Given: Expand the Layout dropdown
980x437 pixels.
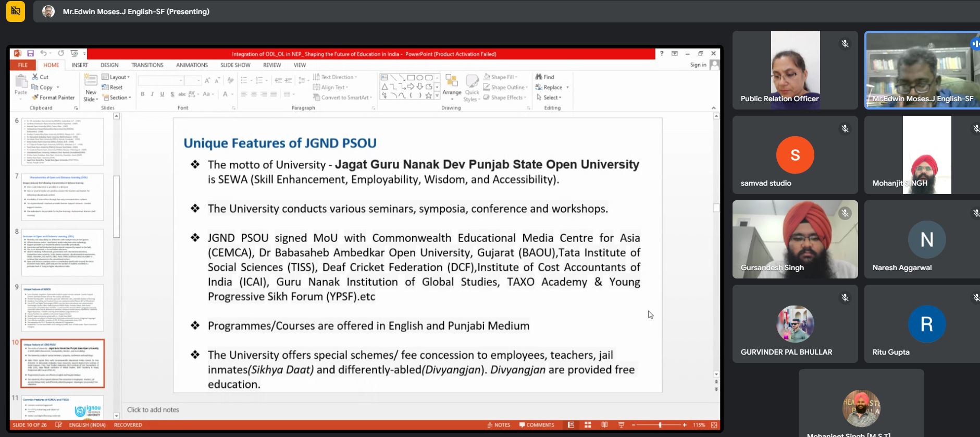Looking at the screenshot, I should 116,77.
